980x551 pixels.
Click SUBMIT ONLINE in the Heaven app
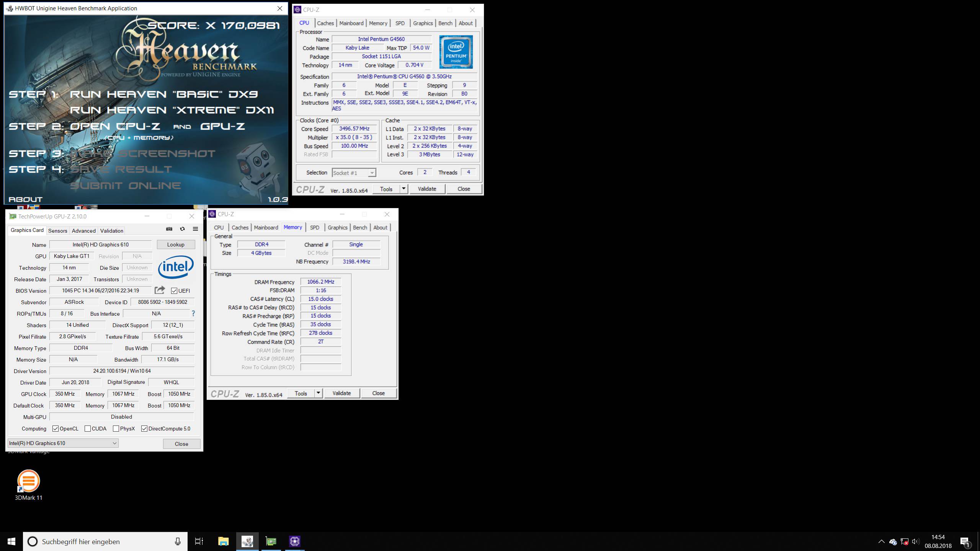125,186
